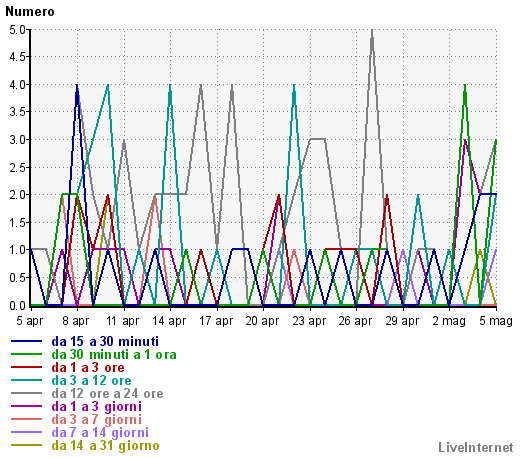The image size is (520, 457).
Task: Click the '1.5' y-axis value
Action: coord(17,223)
